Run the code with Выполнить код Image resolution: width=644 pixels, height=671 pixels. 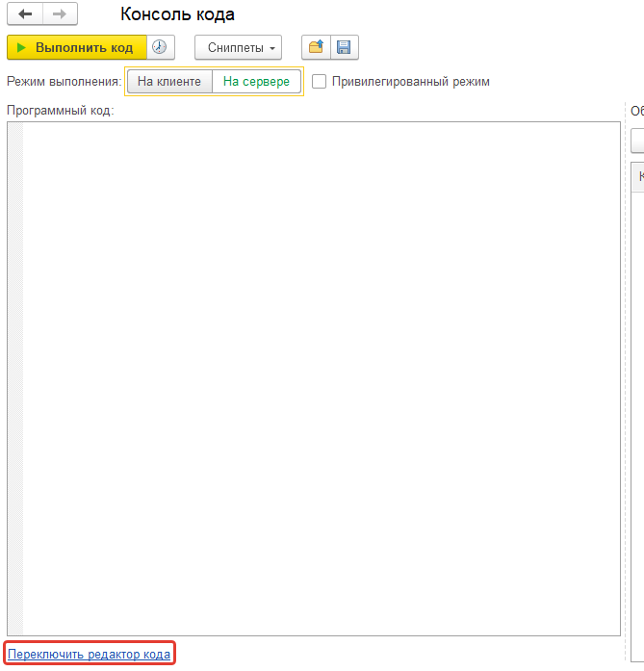click(77, 47)
